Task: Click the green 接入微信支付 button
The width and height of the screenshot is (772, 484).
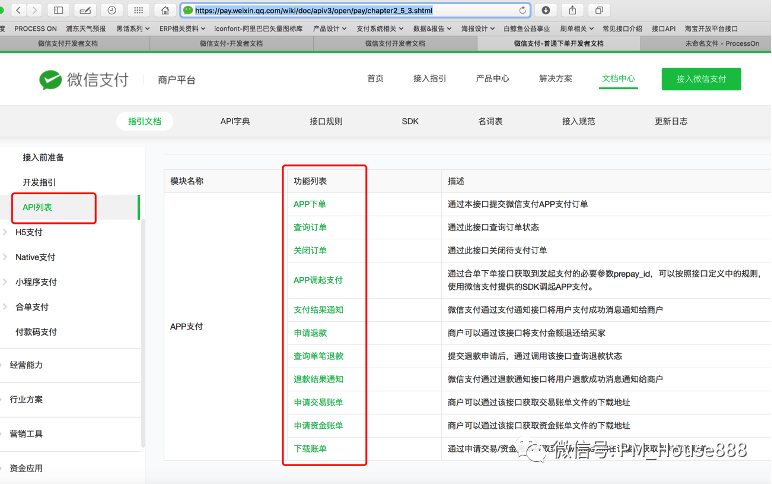Action: (x=701, y=79)
